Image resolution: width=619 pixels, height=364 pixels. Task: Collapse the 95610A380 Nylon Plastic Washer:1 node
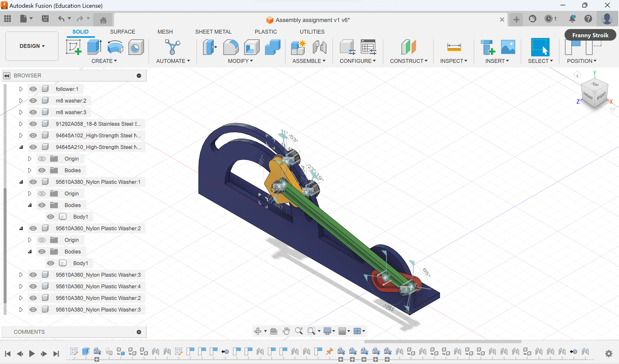[x=21, y=182]
